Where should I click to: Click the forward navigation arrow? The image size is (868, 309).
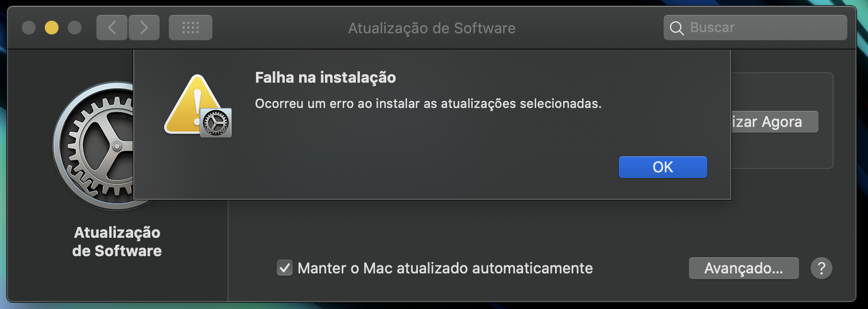[144, 28]
